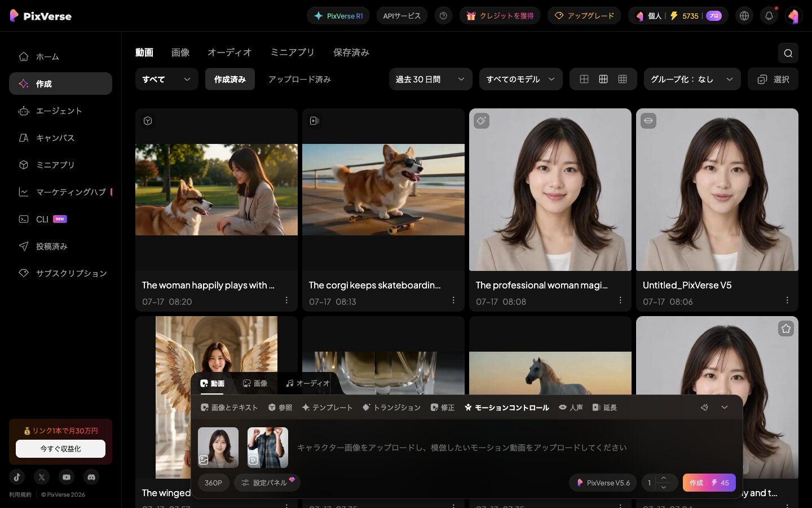The height and width of the screenshot is (508, 812).
Task: Switch to the medium grid layout
Action: (603, 79)
